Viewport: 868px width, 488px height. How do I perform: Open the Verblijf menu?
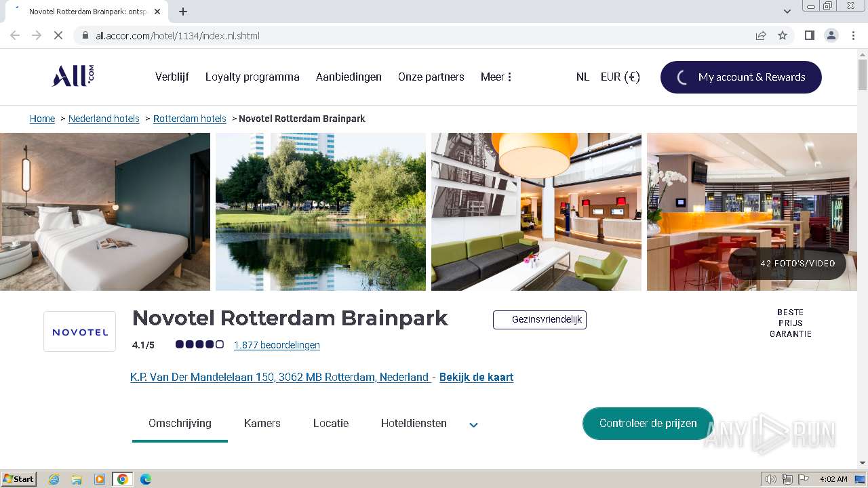click(172, 77)
